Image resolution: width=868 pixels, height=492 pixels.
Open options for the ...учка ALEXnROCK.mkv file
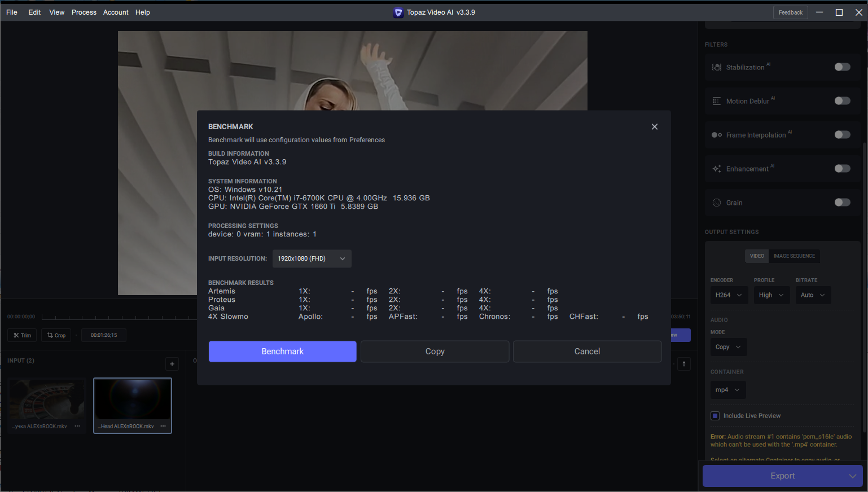(x=77, y=426)
